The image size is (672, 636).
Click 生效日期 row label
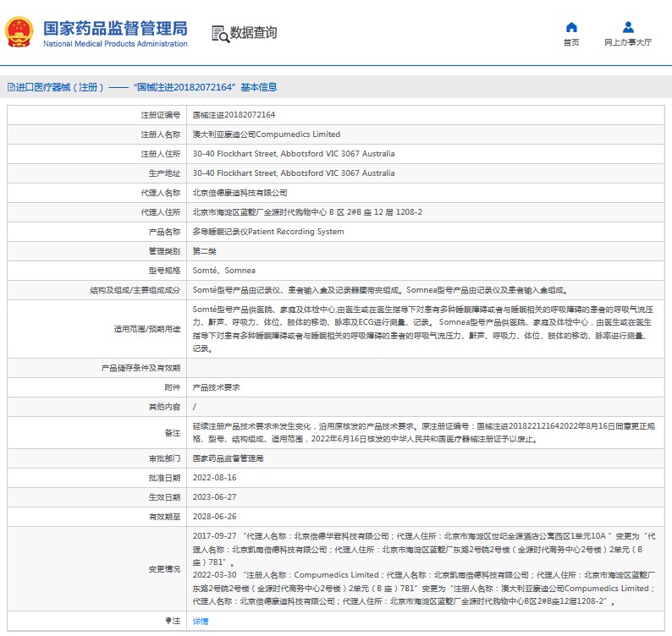point(164,497)
